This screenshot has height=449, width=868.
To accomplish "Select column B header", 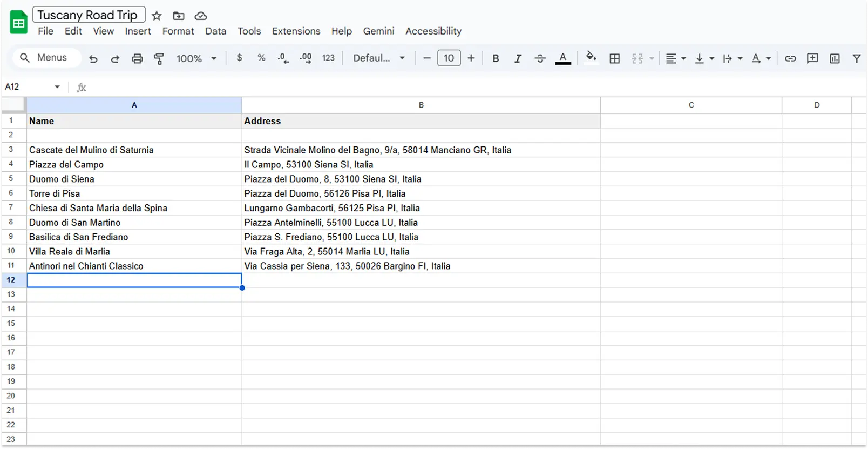I will coord(421,105).
